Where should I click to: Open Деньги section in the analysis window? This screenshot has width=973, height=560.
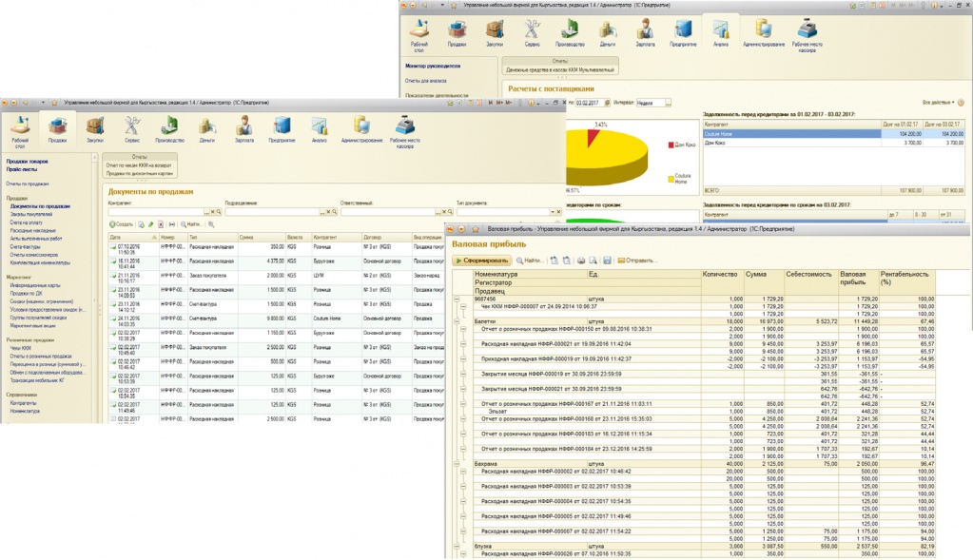608,33
